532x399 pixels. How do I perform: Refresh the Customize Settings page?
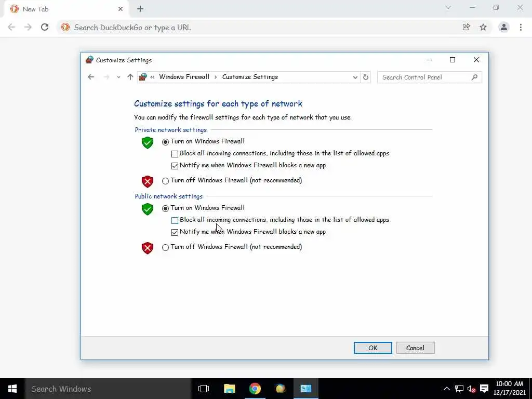coord(365,77)
